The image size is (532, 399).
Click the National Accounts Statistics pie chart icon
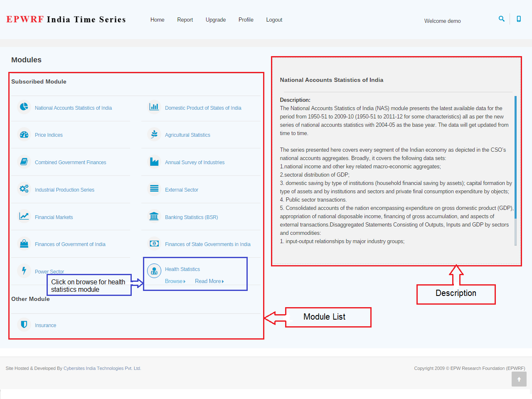24,107
